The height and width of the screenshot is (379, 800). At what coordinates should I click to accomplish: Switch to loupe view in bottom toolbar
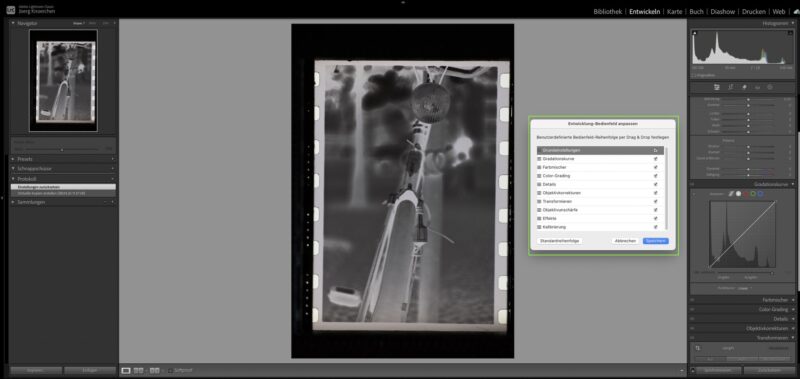(126, 370)
